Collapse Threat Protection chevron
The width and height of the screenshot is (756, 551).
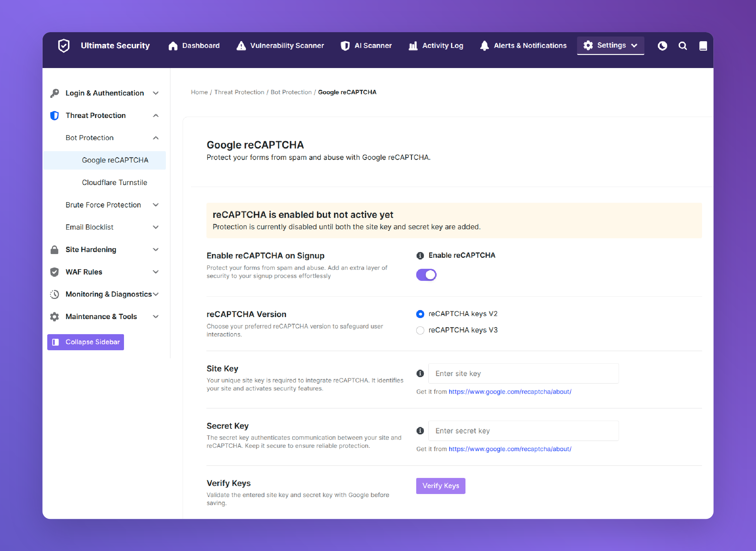pos(155,116)
